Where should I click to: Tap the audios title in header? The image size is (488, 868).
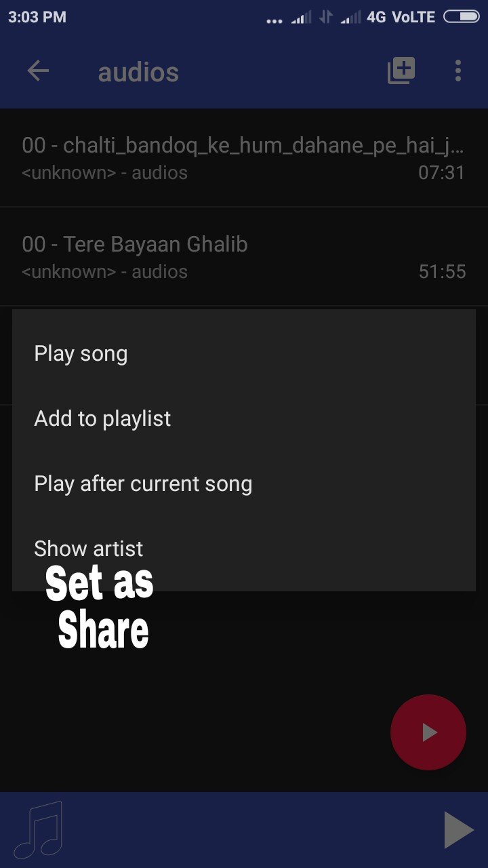(x=138, y=72)
